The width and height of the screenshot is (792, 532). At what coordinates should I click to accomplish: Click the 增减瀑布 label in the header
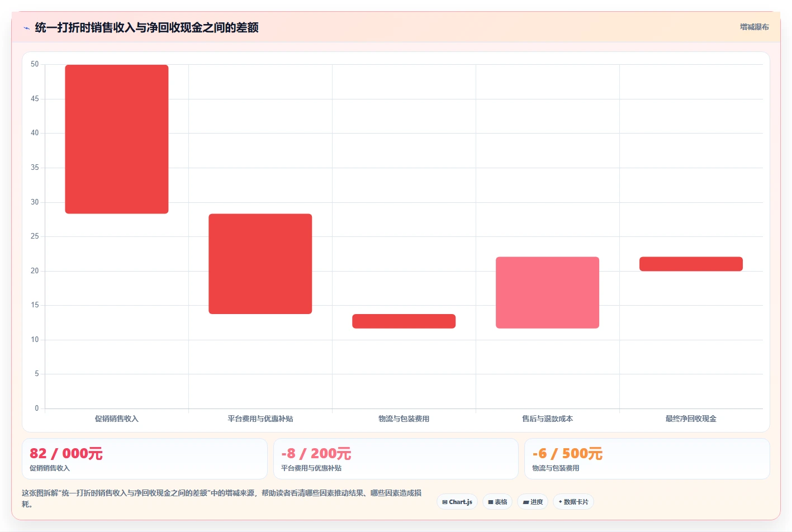(754, 27)
